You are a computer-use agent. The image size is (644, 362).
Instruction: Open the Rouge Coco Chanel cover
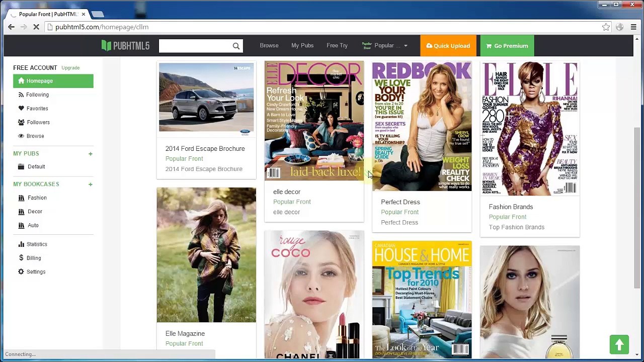coord(314,295)
